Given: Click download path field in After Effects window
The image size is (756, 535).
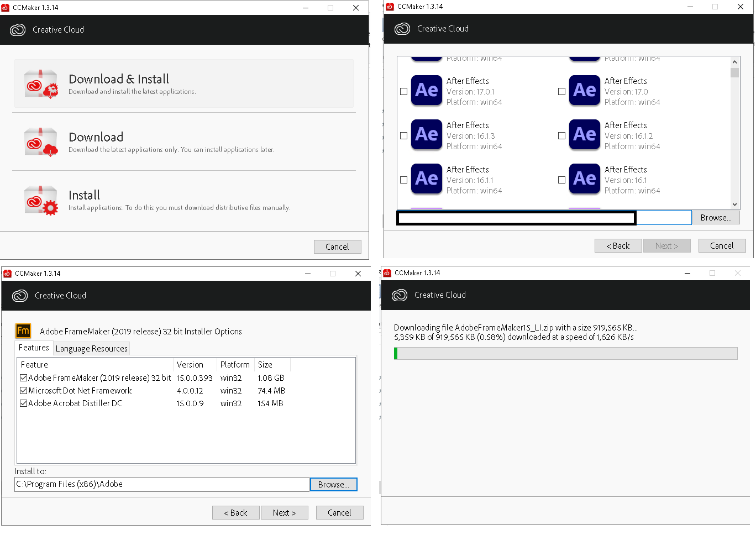Looking at the screenshot, I should (x=544, y=218).
